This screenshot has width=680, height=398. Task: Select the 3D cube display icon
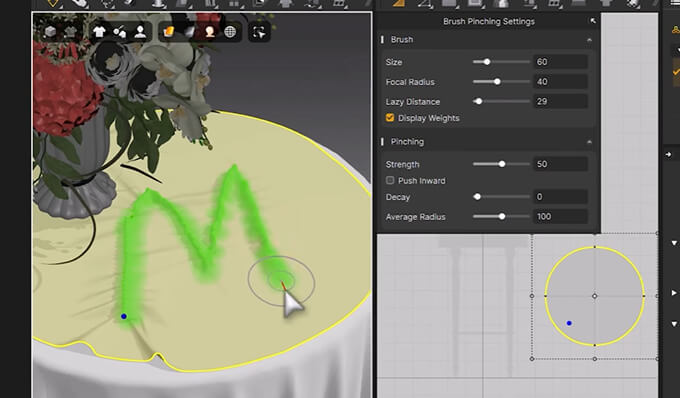[50, 32]
